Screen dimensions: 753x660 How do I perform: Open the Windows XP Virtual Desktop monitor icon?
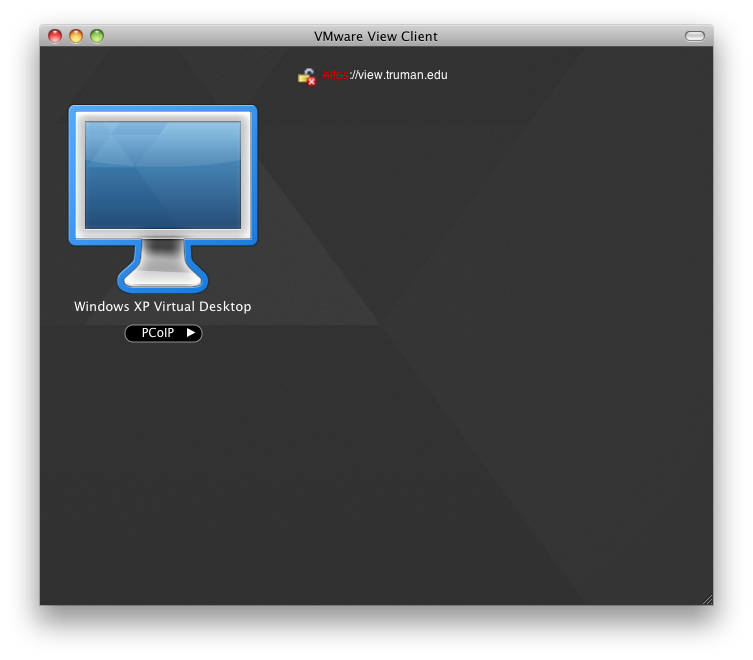click(163, 198)
